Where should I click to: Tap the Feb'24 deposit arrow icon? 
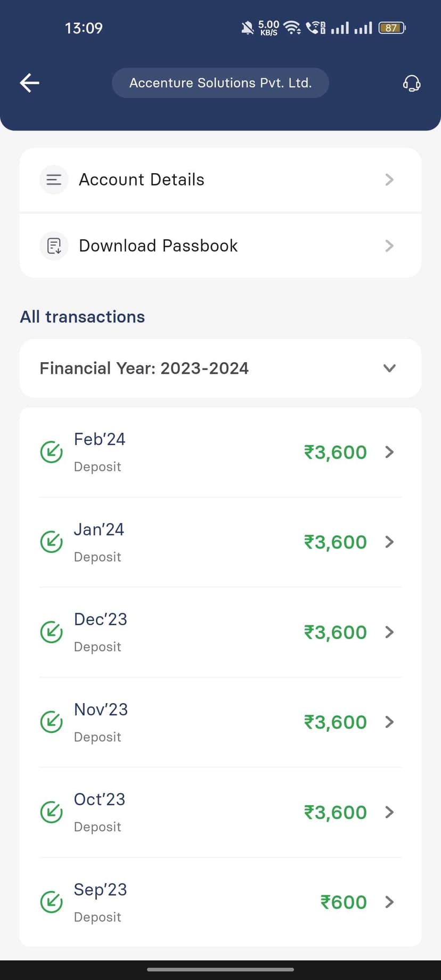click(x=52, y=452)
